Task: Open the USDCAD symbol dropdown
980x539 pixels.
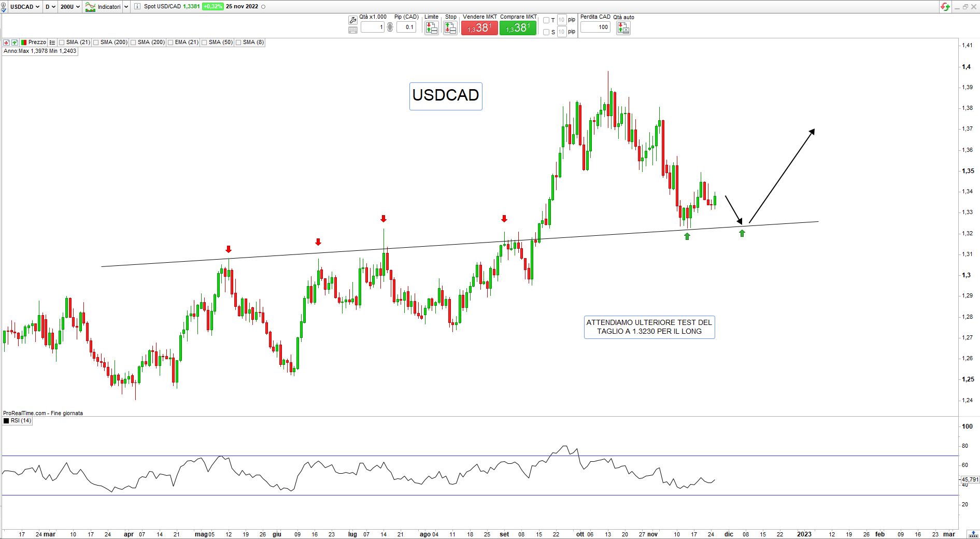Action: click(x=25, y=7)
